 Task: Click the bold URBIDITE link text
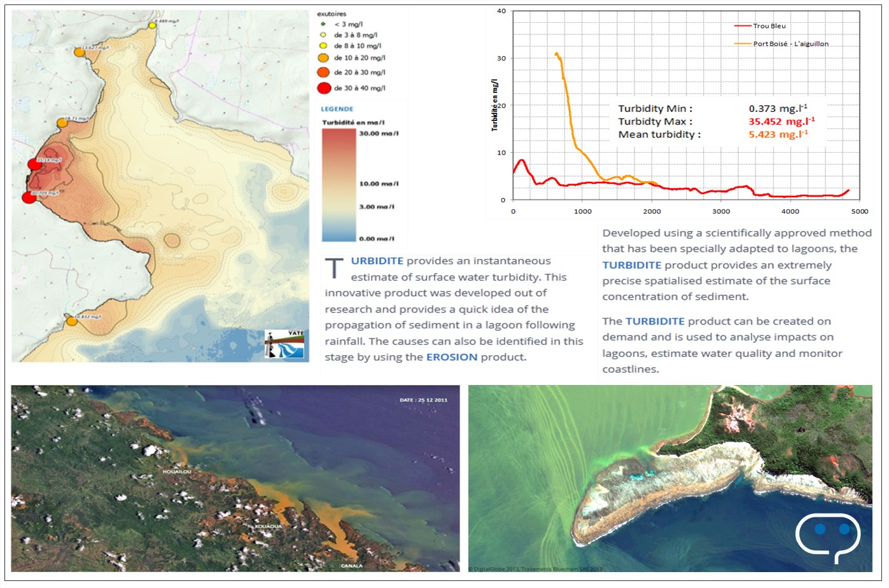377,261
